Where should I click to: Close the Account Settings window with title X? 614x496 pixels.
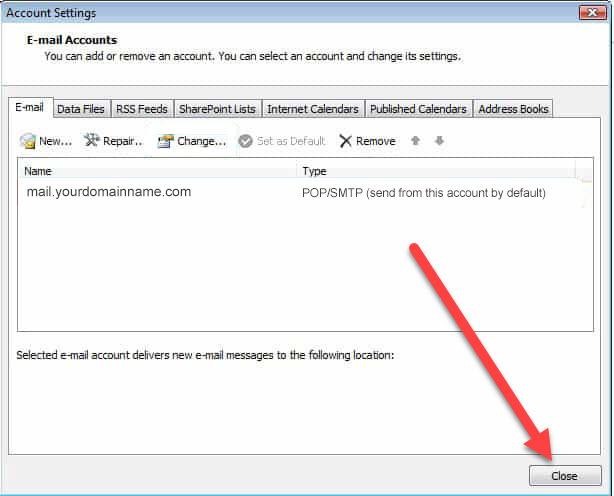pyautogui.click(x=592, y=13)
